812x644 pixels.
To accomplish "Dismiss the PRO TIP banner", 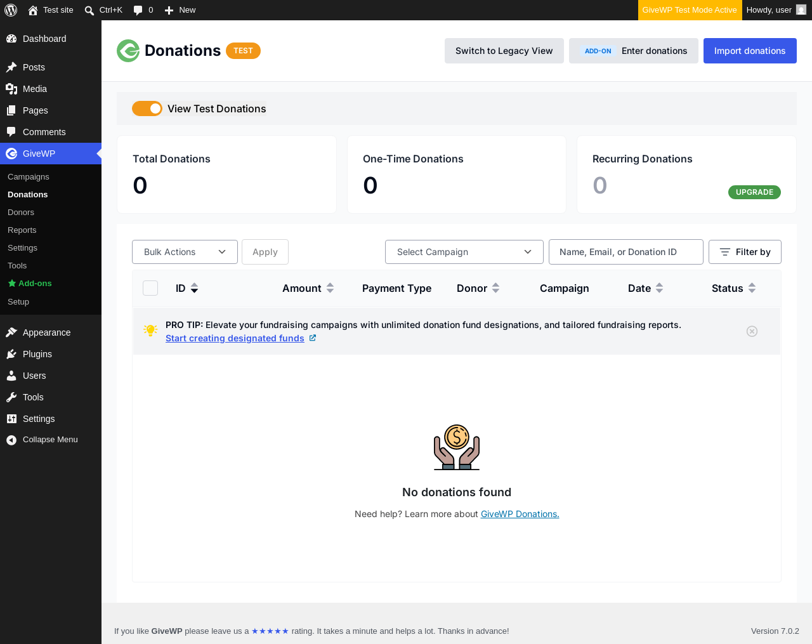I will [x=752, y=331].
